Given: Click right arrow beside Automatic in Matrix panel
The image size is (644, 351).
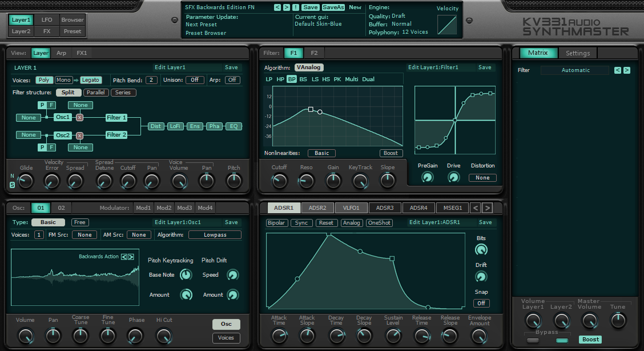Looking at the screenshot, I should tap(627, 70).
